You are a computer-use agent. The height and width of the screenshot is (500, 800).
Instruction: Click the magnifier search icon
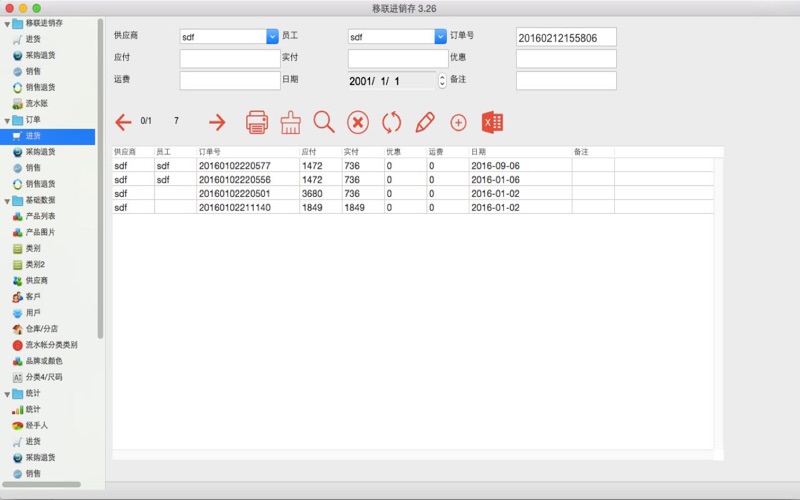(324, 122)
